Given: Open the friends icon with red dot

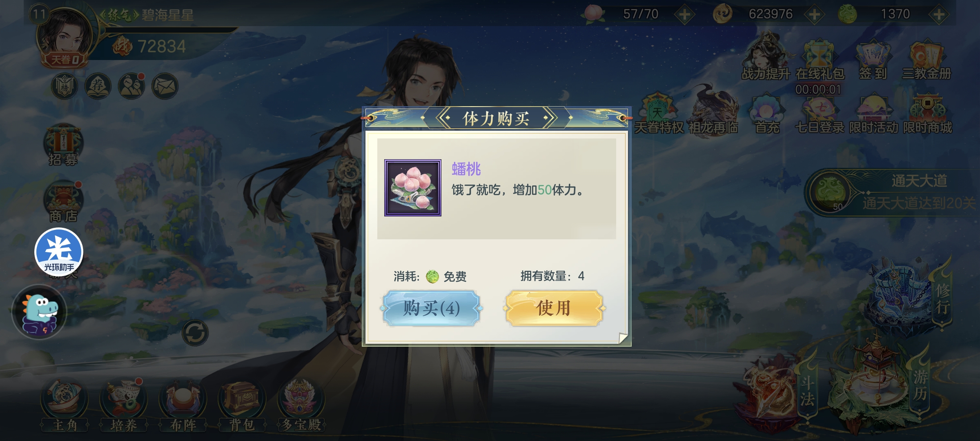Looking at the screenshot, I should click(131, 87).
